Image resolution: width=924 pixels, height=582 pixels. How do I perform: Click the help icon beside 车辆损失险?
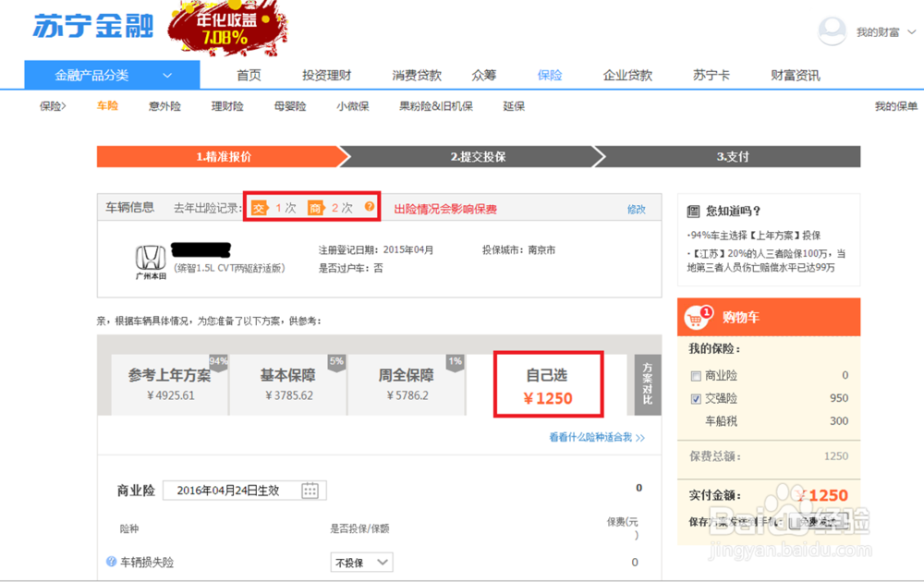click(111, 562)
